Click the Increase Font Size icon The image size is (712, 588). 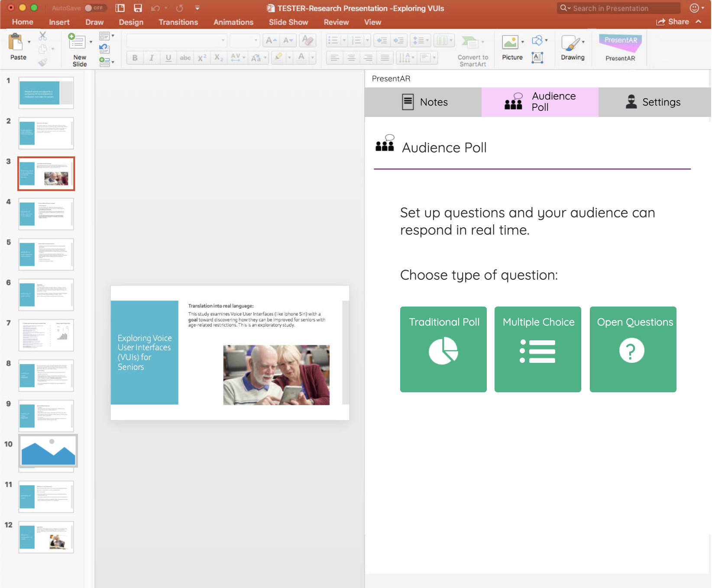coord(271,40)
